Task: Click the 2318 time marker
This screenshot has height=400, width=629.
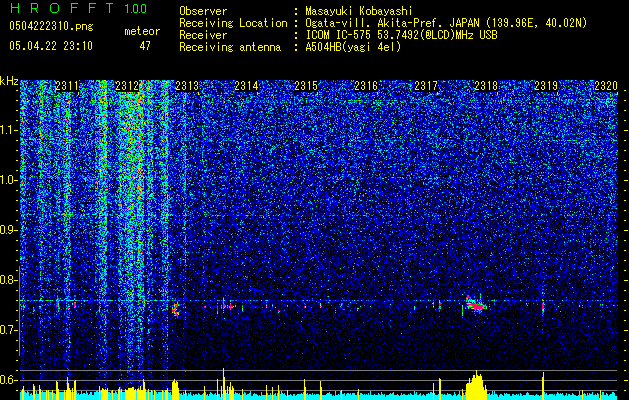Action: (486, 86)
